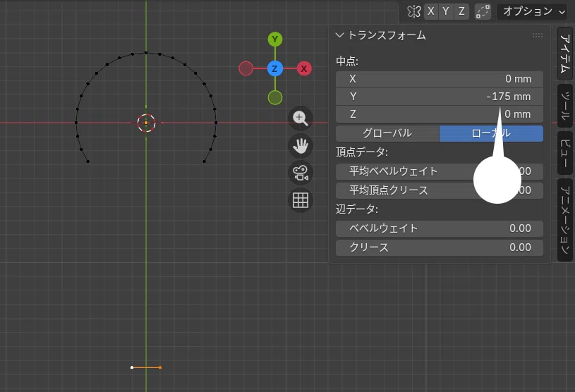Click the blue Z axis gizmo ball

point(274,68)
